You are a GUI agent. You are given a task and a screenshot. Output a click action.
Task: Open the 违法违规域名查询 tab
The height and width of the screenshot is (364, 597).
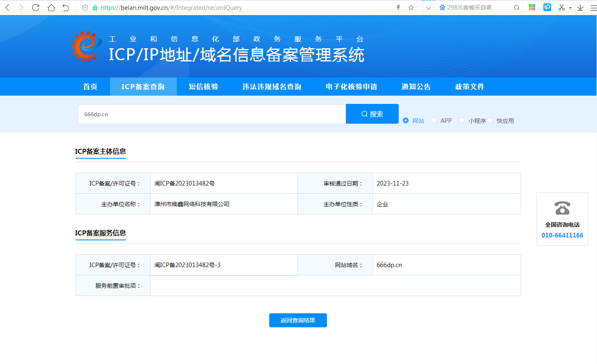point(272,87)
